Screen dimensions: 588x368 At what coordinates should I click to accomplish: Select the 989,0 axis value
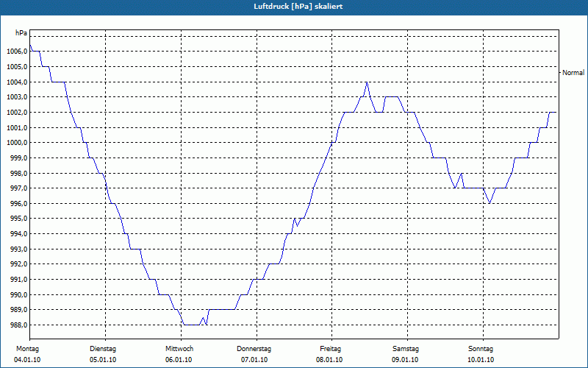[x=19, y=310]
